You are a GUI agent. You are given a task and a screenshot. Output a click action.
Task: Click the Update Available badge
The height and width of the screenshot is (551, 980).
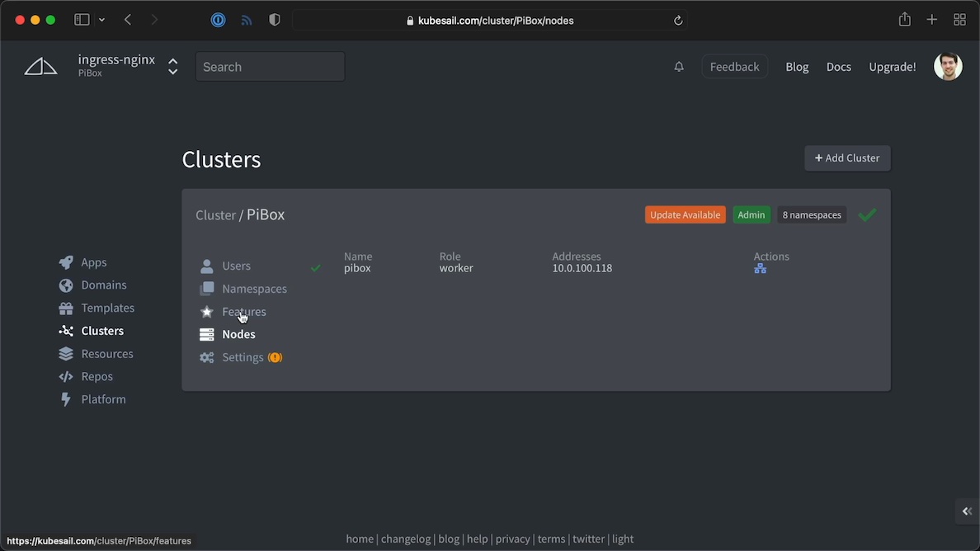685,215
